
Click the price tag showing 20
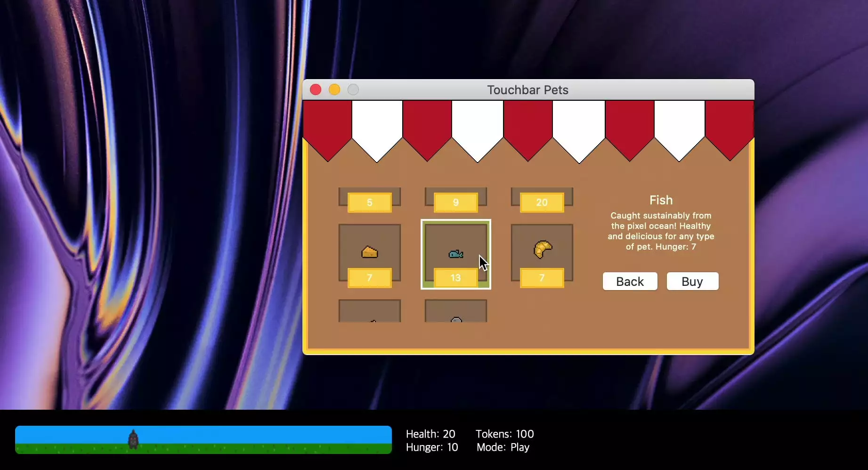point(542,203)
